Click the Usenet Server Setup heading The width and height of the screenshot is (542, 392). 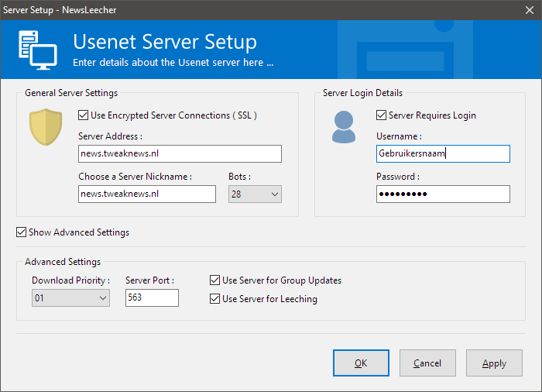pos(165,42)
